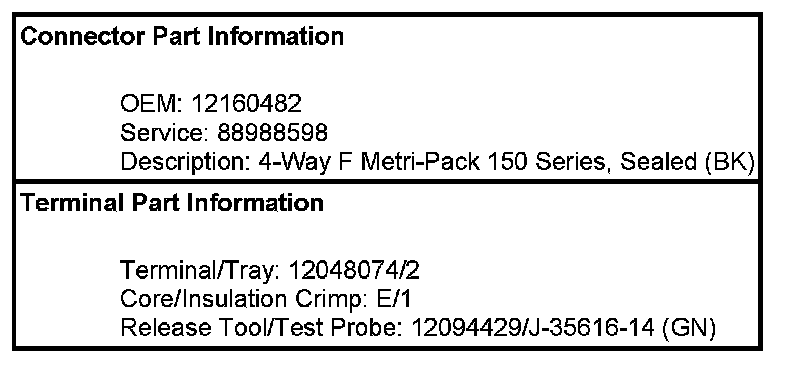Click the Terminal/Tray label
Screen dimensions: 800x366
(200, 271)
